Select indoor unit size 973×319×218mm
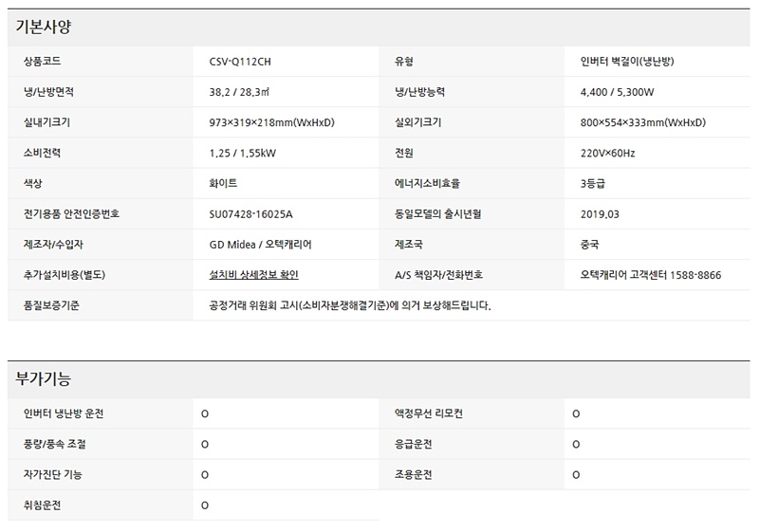This screenshot has height=532, width=759. 271,123
